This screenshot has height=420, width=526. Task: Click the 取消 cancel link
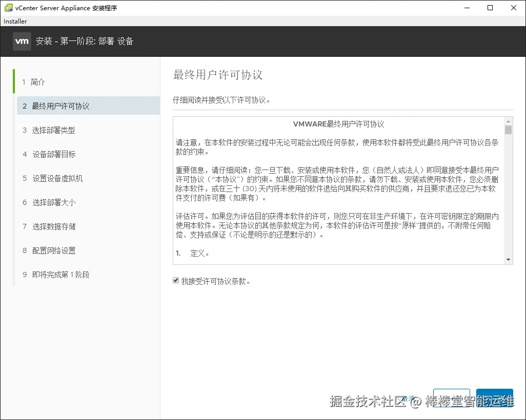(x=408, y=398)
